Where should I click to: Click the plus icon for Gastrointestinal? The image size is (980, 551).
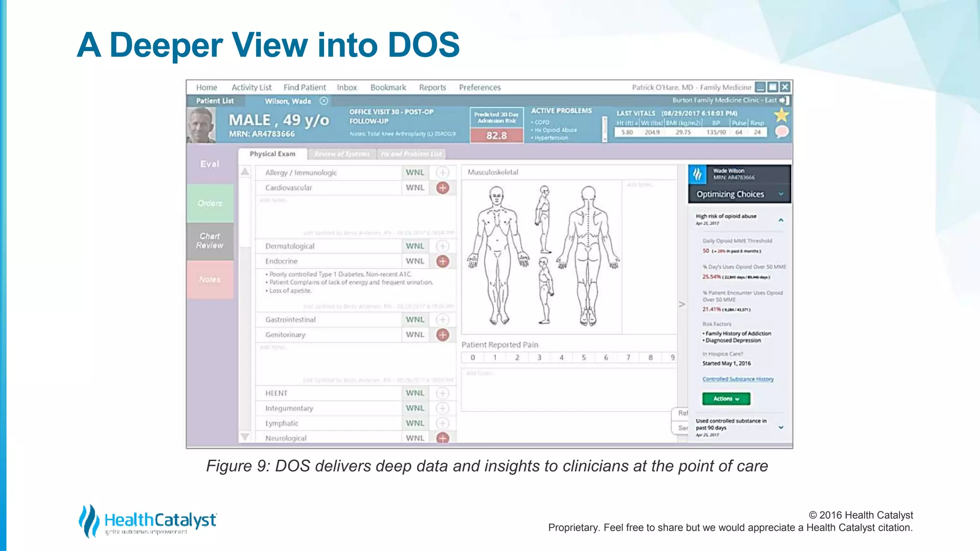tap(443, 320)
